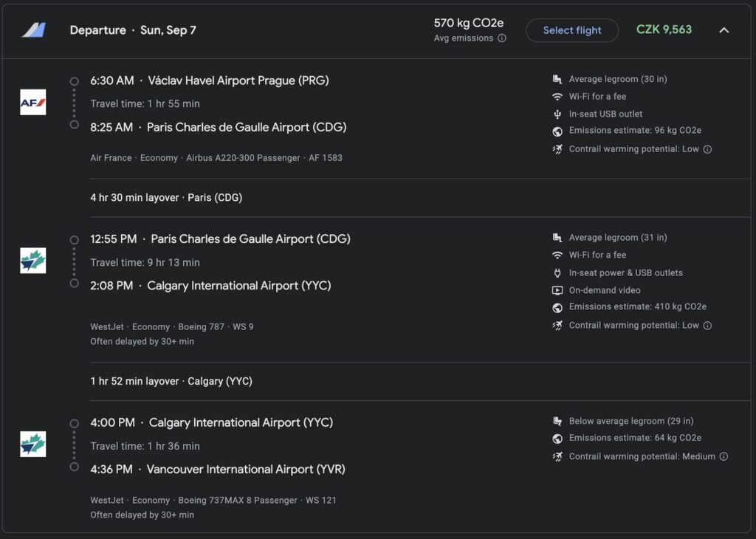Open contrail info icon for Paris–Calgary leg
This screenshot has height=539, width=756.
pyautogui.click(x=707, y=326)
